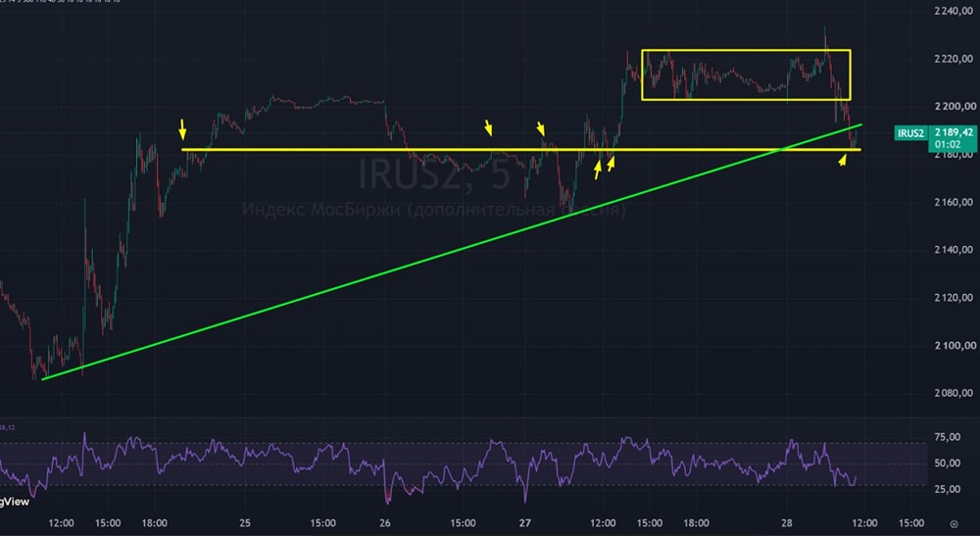Click the current price 2189,42 tag
Viewport: 980px width, 536px height.
pos(954,138)
